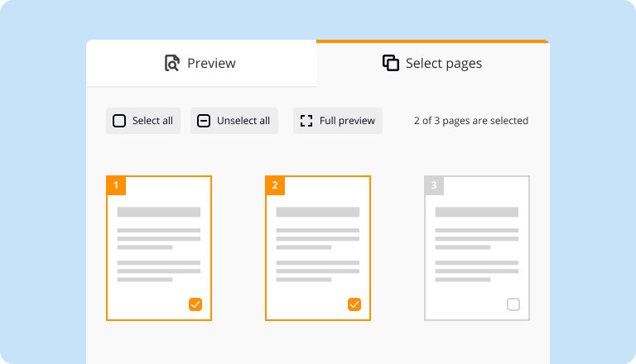
Task: Choose the unselected page 3 thumbnail
Action: pos(476,248)
